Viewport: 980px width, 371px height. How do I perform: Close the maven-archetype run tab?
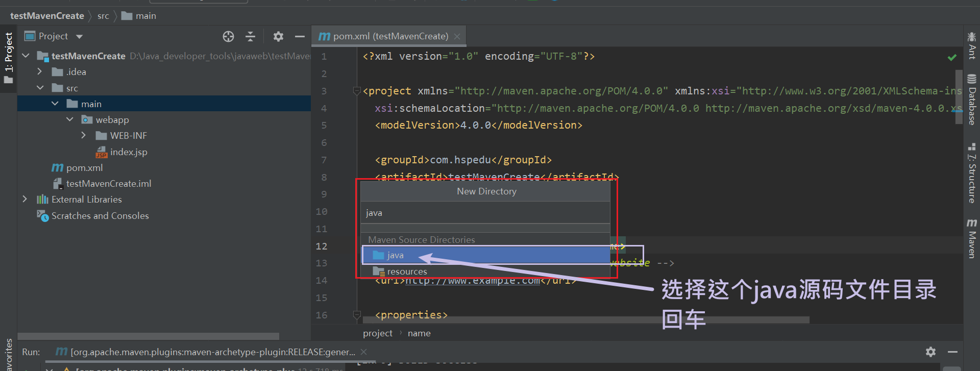363,352
